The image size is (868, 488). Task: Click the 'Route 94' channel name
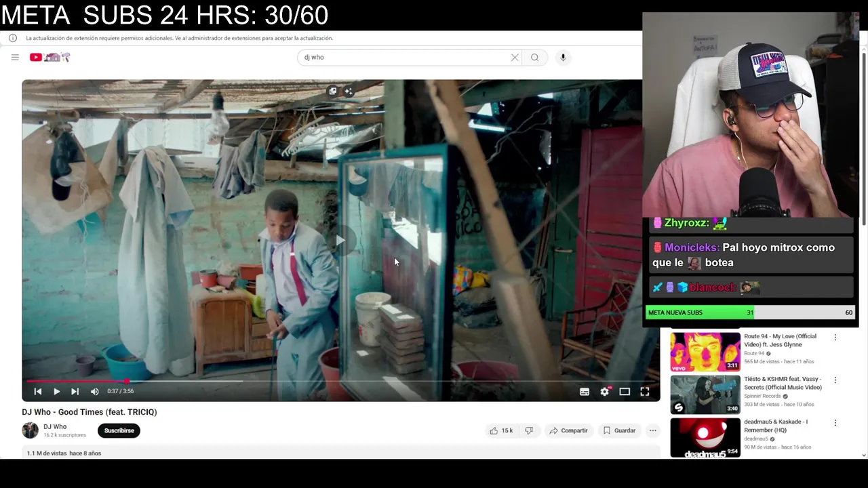pos(754,353)
